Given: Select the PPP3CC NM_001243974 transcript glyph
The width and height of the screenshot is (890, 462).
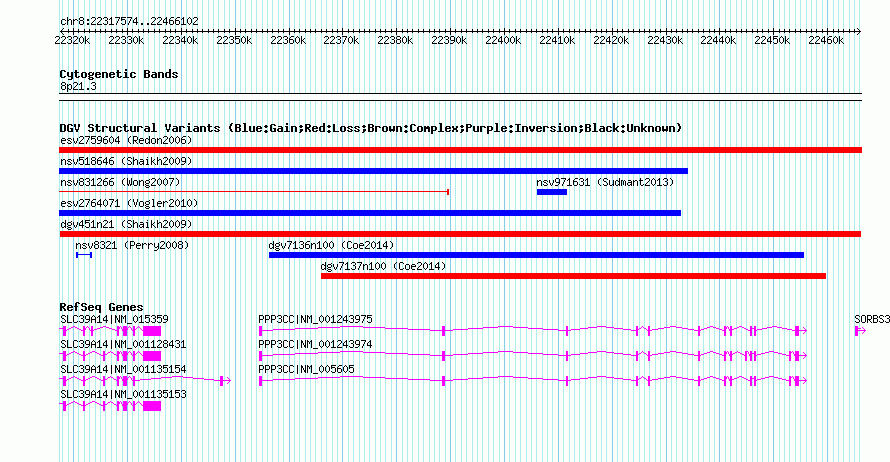Looking at the screenshot, I should tap(532, 356).
